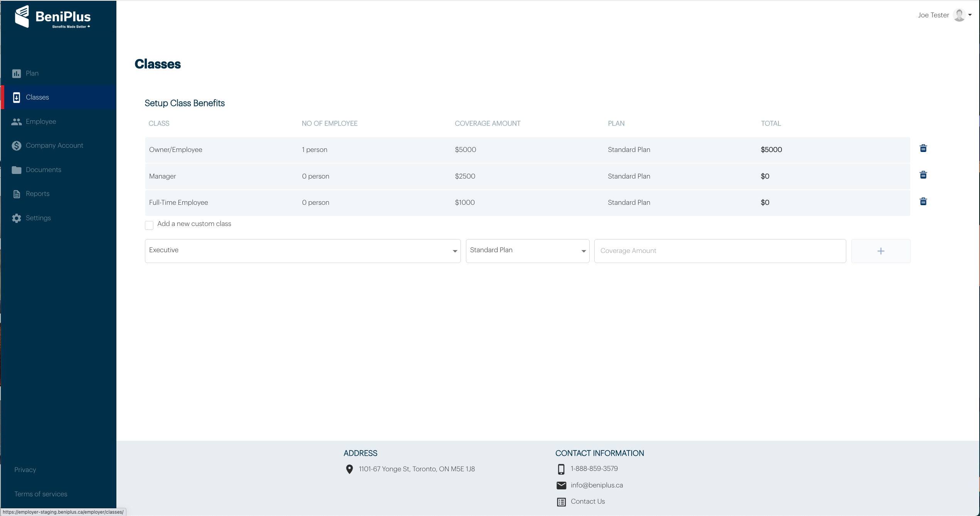
Task: Expand the Joe Tester user menu arrow
Action: [970, 15]
